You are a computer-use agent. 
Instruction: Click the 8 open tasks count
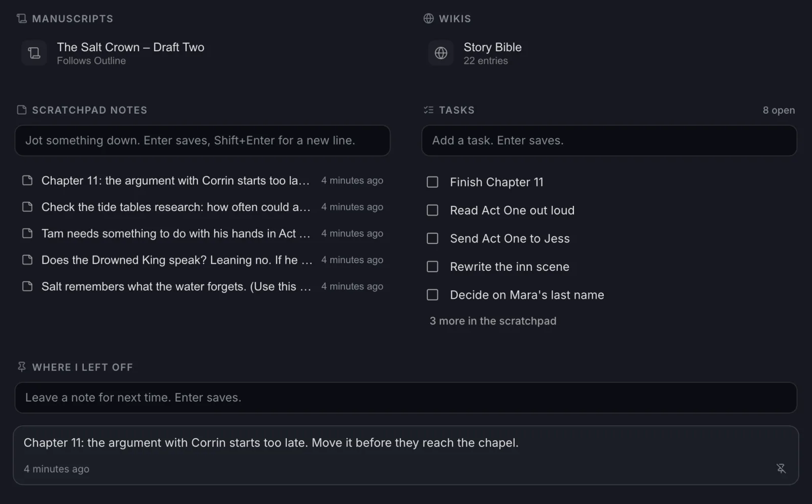[779, 110]
